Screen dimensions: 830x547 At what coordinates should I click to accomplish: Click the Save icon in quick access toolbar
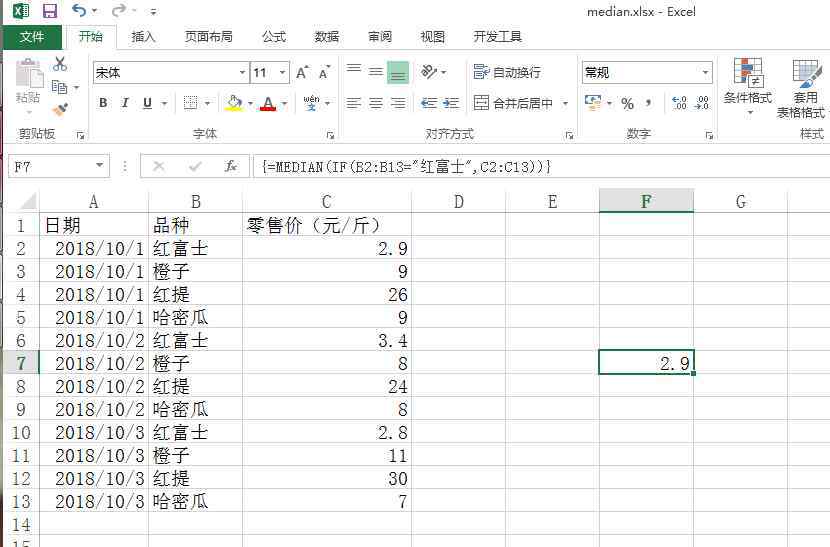tap(50, 11)
